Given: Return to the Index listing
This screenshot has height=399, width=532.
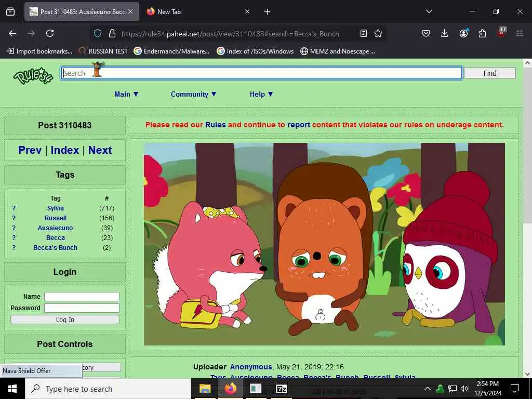Looking at the screenshot, I should point(65,150).
